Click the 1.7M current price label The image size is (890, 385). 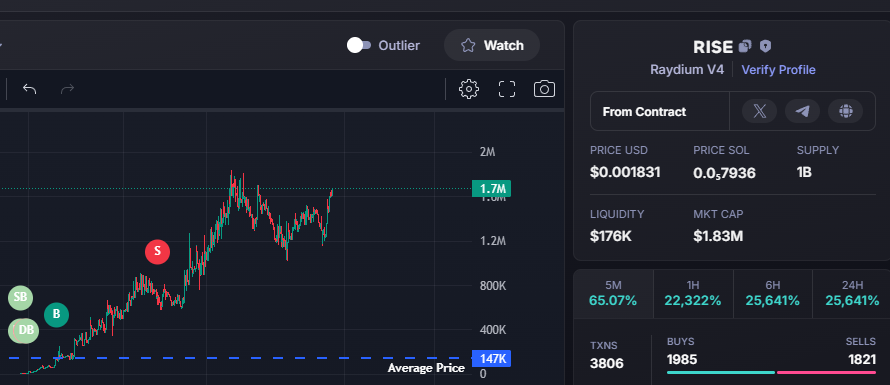(491, 189)
